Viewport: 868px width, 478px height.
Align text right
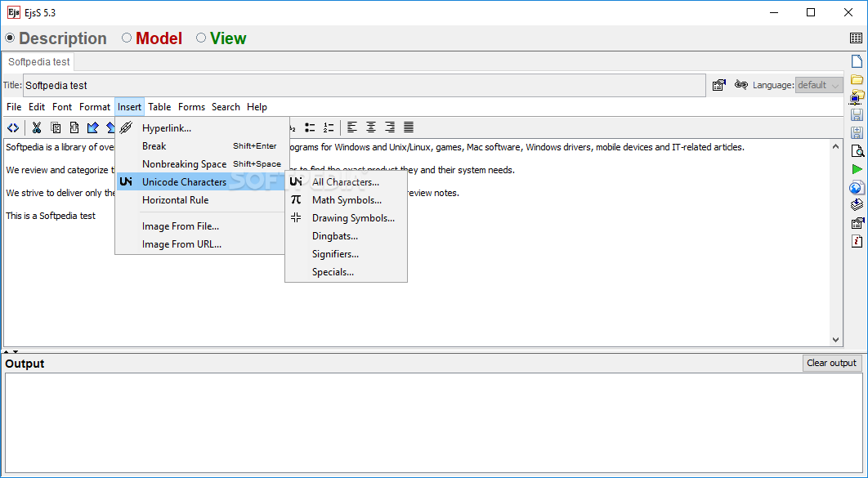tap(390, 127)
